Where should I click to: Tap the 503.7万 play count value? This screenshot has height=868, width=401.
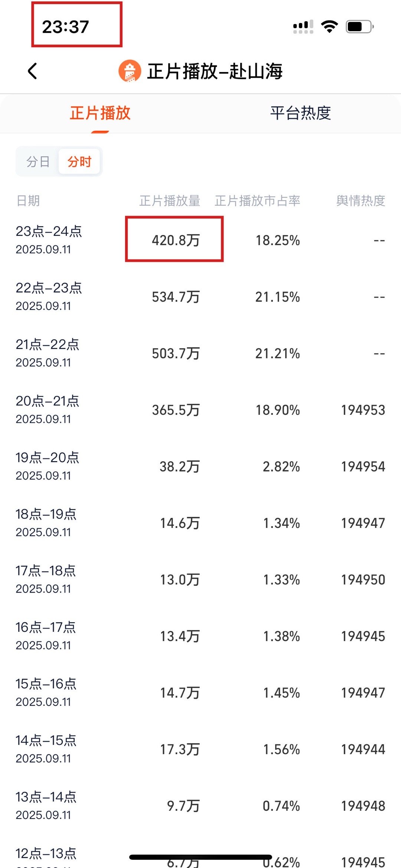tap(176, 353)
